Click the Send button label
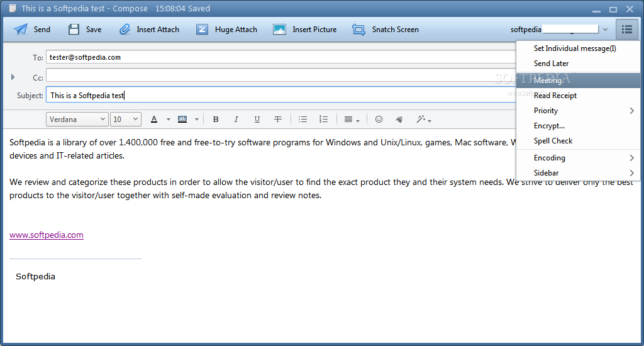Screen dimensions: 644x346 pos(42,30)
